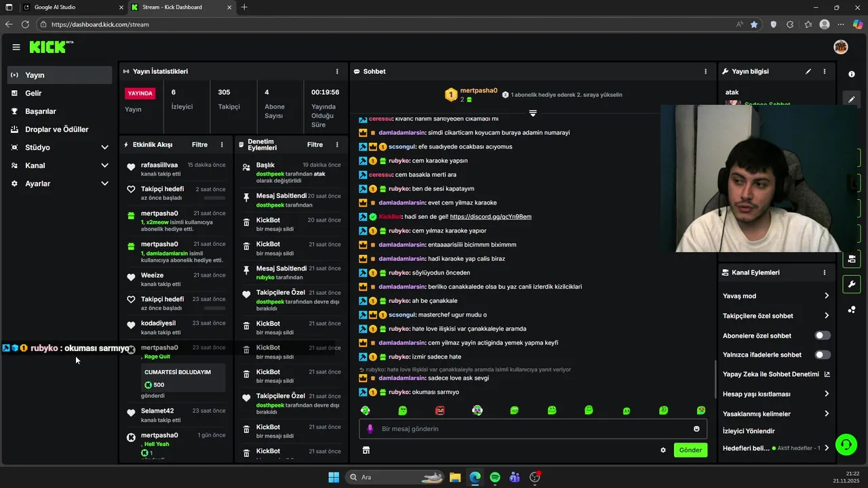Screen dimensions: 868x488
Task: Click the info icon in right sidebar
Action: (x=852, y=74)
